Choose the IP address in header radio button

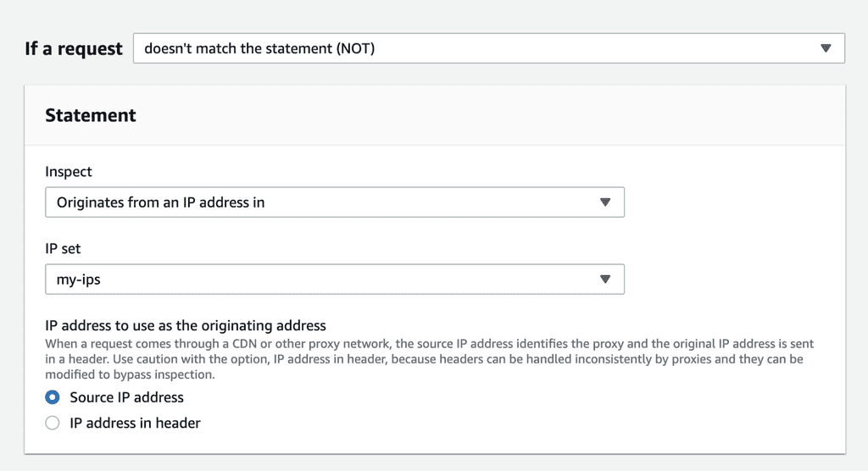[53, 423]
